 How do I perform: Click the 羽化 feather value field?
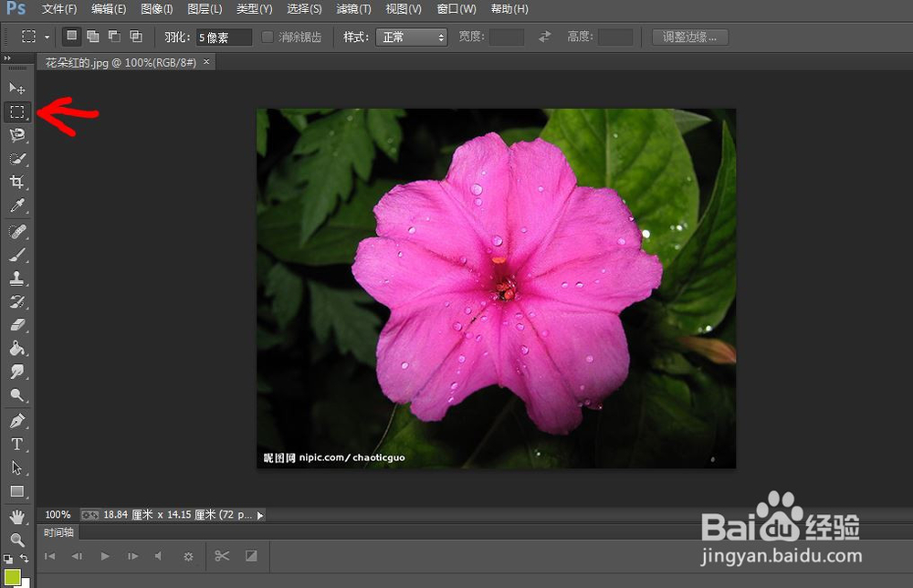(225, 37)
